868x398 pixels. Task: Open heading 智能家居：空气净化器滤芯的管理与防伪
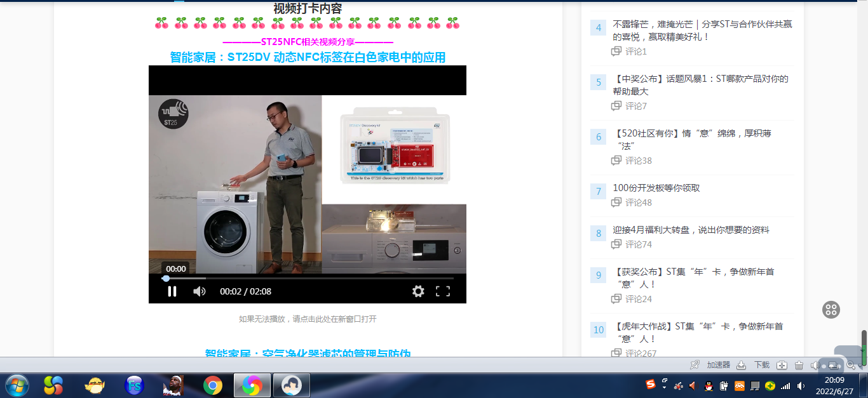coord(308,353)
